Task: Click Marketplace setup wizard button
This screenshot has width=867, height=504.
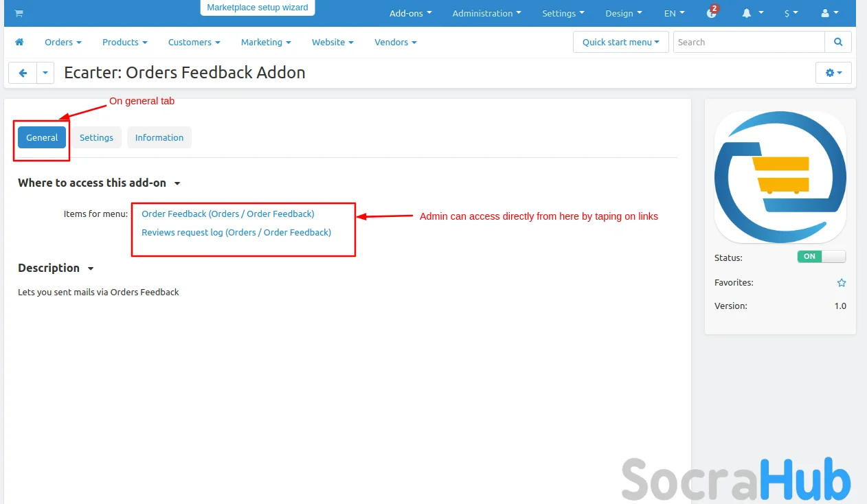Action: pos(258,8)
